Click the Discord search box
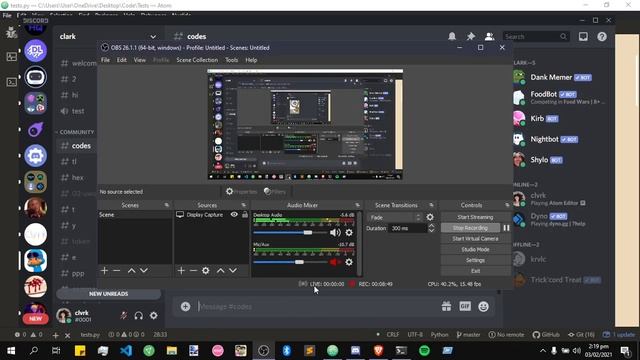 (x=535, y=36)
